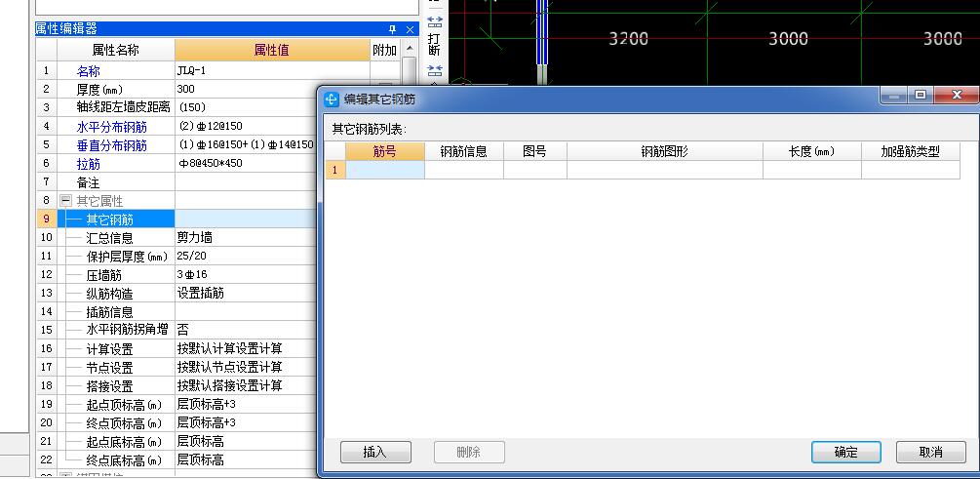980x479 pixels.
Task: Select the 起点底标高(m) tree item
Action: (x=124, y=442)
